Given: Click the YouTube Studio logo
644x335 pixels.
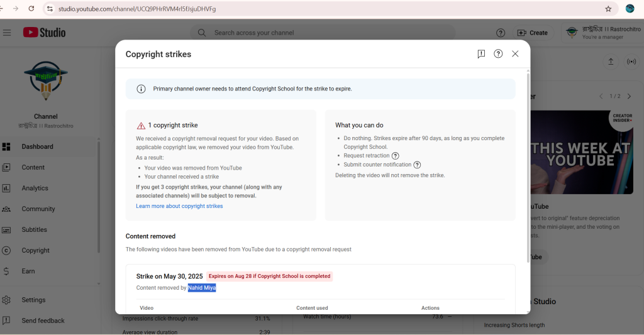Looking at the screenshot, I should click(x=44, y=33).
